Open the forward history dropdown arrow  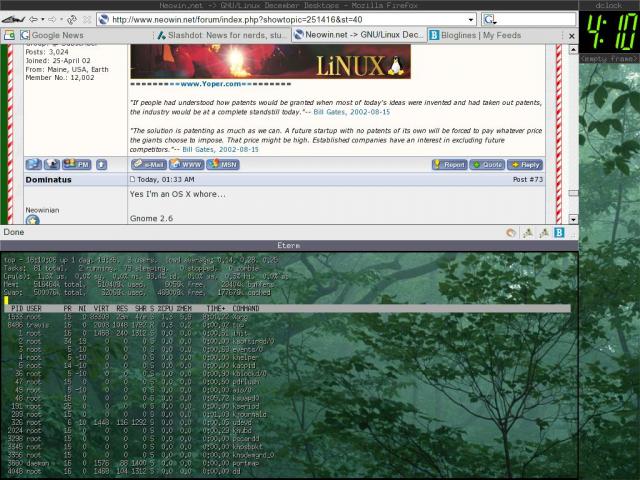coord(61,19)
